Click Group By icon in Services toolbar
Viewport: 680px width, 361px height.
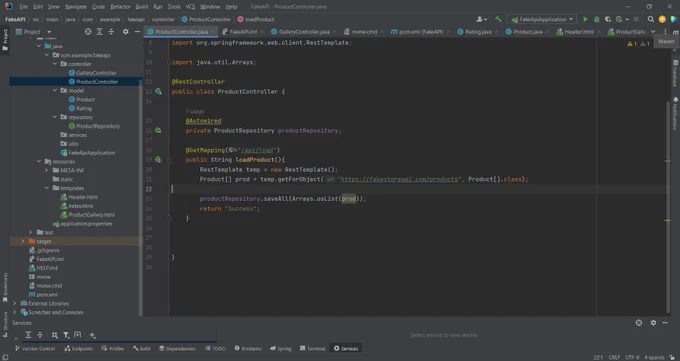coord(55,335)
